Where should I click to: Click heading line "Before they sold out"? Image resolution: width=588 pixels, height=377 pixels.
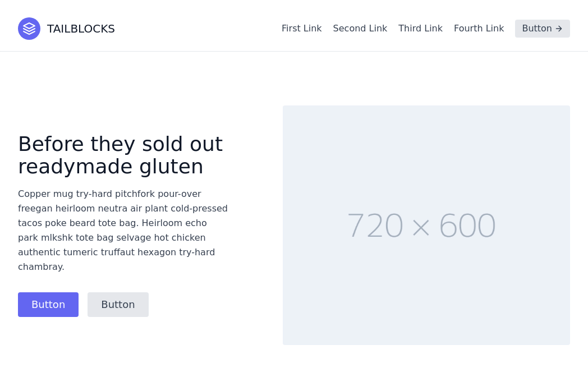120,144
